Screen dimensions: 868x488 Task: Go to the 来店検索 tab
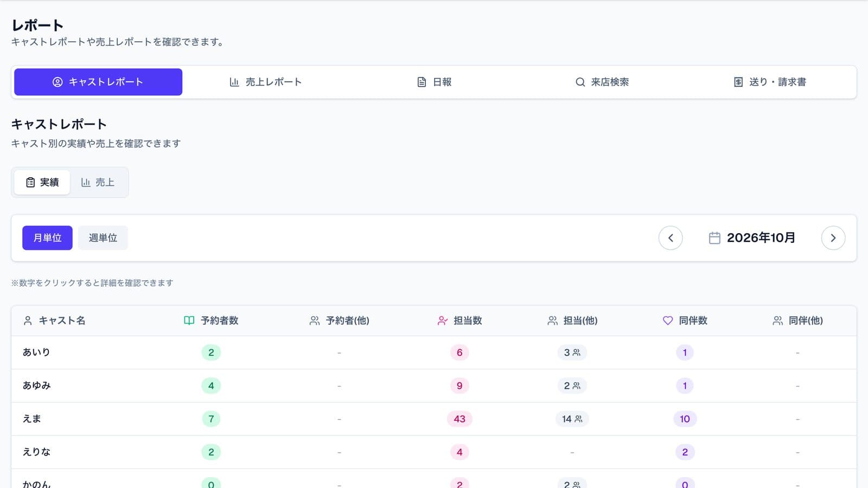pyautogui.click(x=602, y=82)
